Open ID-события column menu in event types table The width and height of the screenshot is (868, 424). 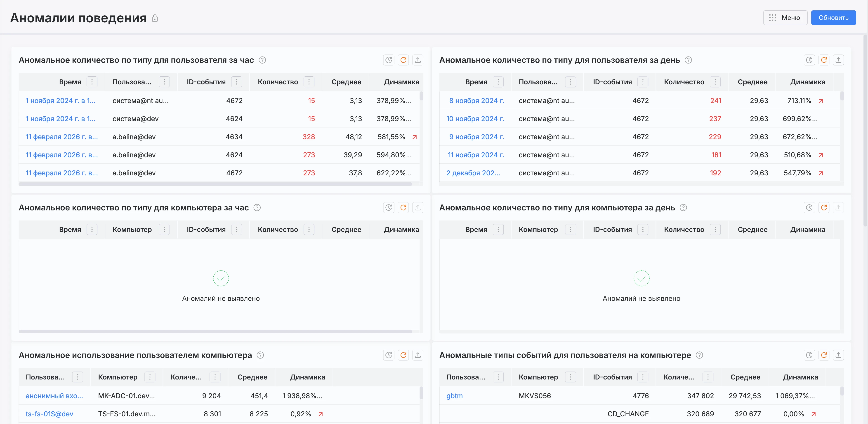643,377
